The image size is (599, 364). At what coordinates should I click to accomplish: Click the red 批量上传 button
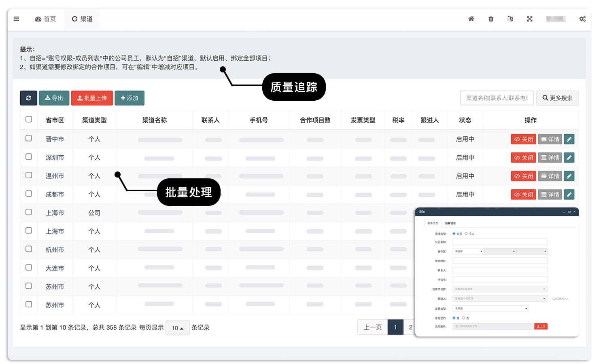click(x=92, y=98)
